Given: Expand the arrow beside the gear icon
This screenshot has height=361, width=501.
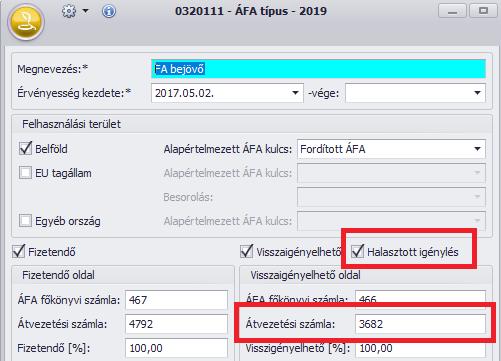Looking at the screenshot, I should click(x=86, y=11).
